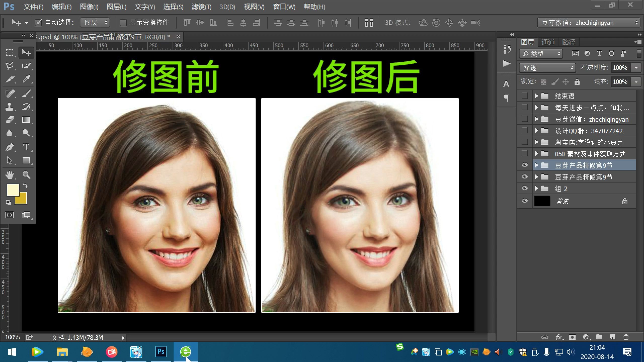This screenshot has height=362, width=644.
Task: Open the opacity 100% dropdown arrow
Action: (x=636, y=68)
